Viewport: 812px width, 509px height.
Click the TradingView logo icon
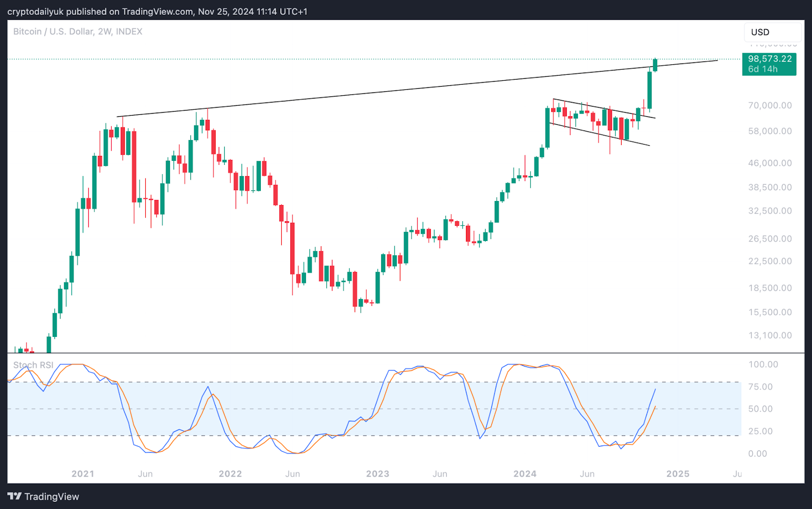(x=14, y=496)
